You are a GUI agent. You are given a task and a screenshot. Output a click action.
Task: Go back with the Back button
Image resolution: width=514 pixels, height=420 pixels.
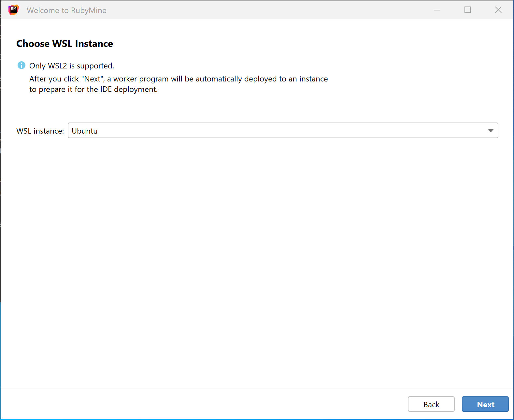[x=431, y=404]
